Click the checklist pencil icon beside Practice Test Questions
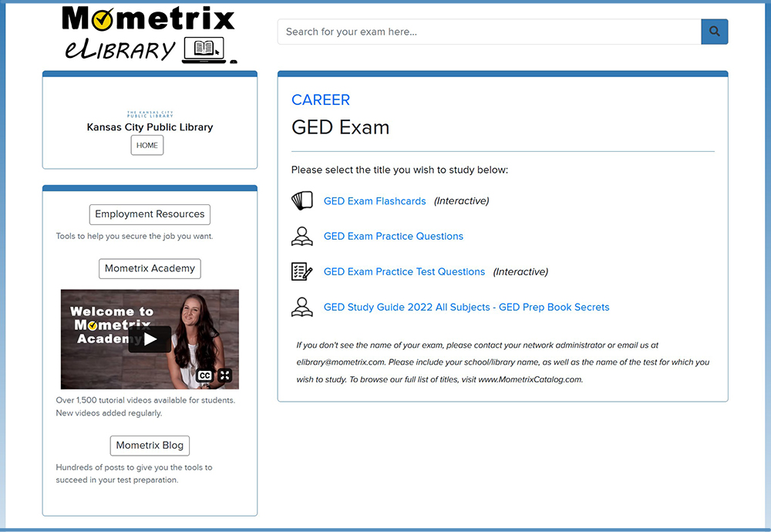The width and height of the screenshot is (771, 532). [302, 271]
